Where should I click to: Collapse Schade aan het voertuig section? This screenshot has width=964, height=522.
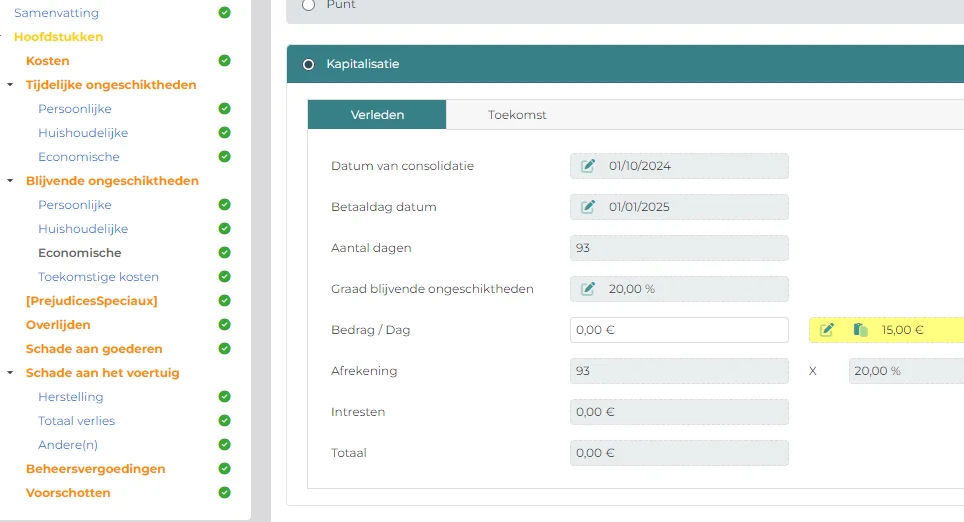10,373
